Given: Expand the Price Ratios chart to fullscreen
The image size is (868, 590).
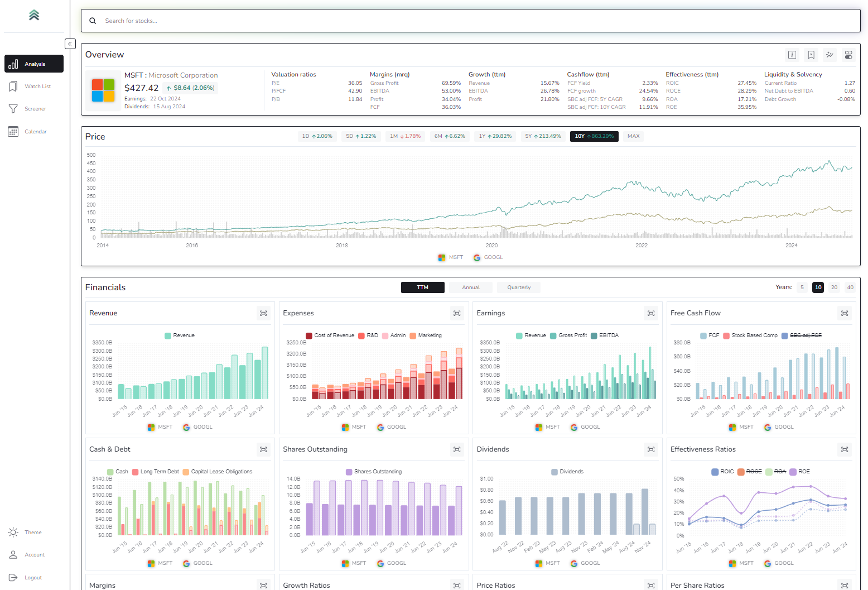Looking at the screenshot, I should [651, 585].
